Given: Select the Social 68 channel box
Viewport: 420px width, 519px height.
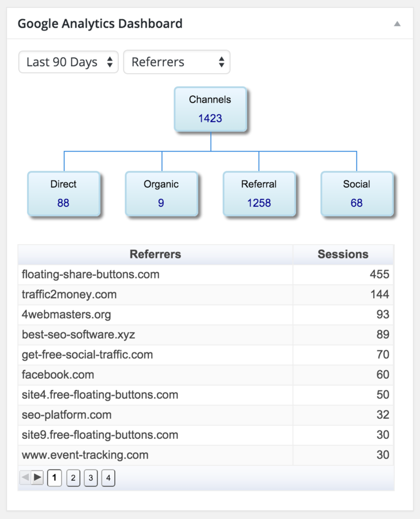Looking at the screenshot, I should 357,194.
